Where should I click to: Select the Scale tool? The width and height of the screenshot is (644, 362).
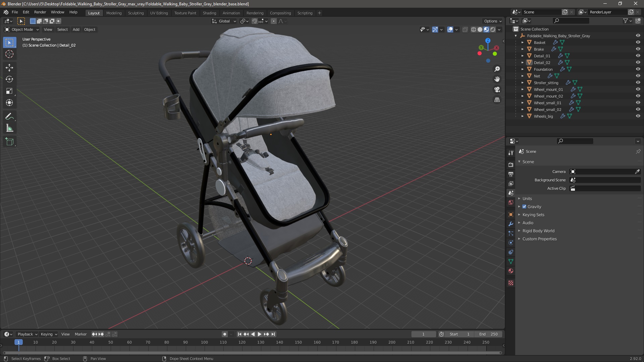coord(9,91)
